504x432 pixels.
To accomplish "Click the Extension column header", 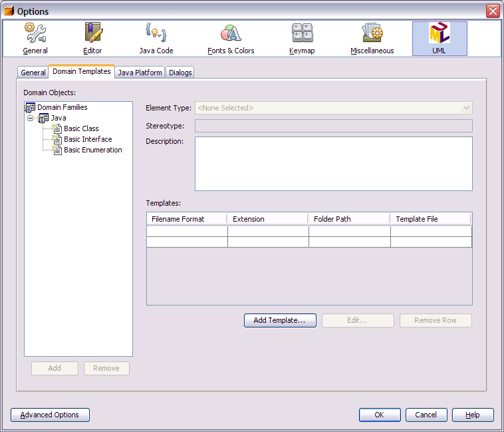I will [x=268, y=219].
